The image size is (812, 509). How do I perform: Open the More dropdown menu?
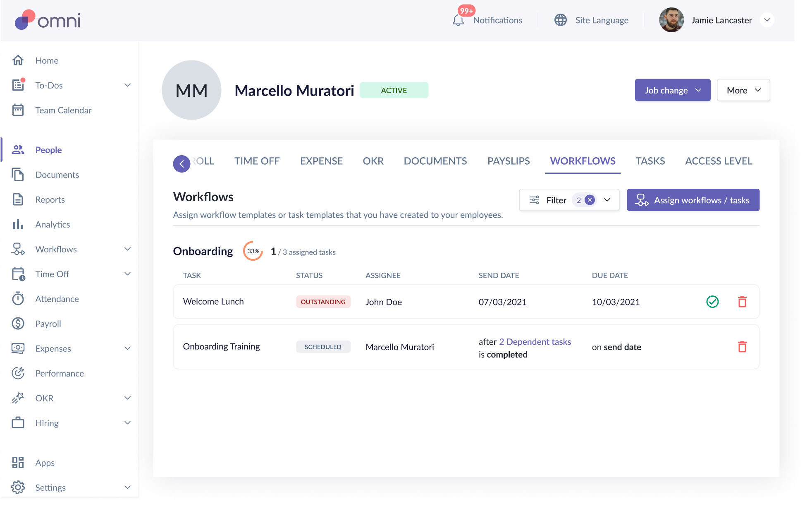point(743,90)
